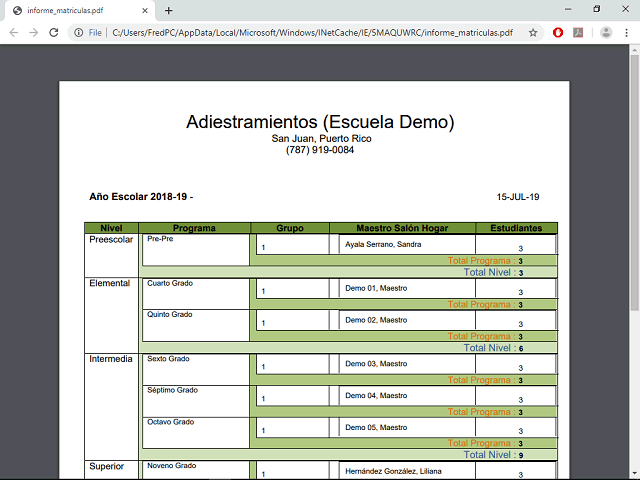Viewport: 640px width, 480px height.
Task: Reload the informe_matriculas.pdf page
Action: click(53, 33)
